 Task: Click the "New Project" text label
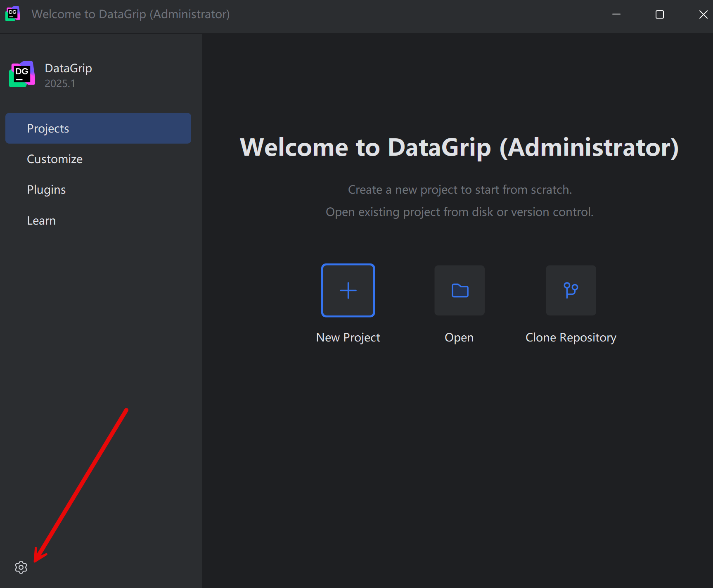348,337
